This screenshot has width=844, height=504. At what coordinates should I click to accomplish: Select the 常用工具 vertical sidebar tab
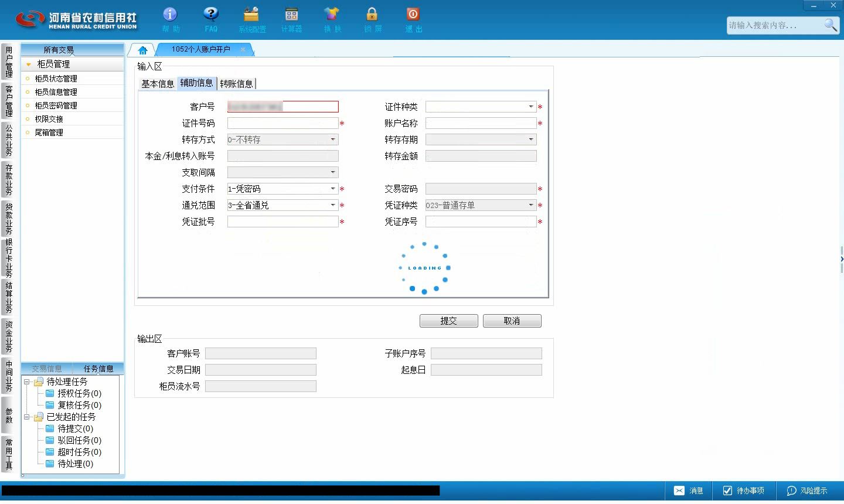coord(8,454)
